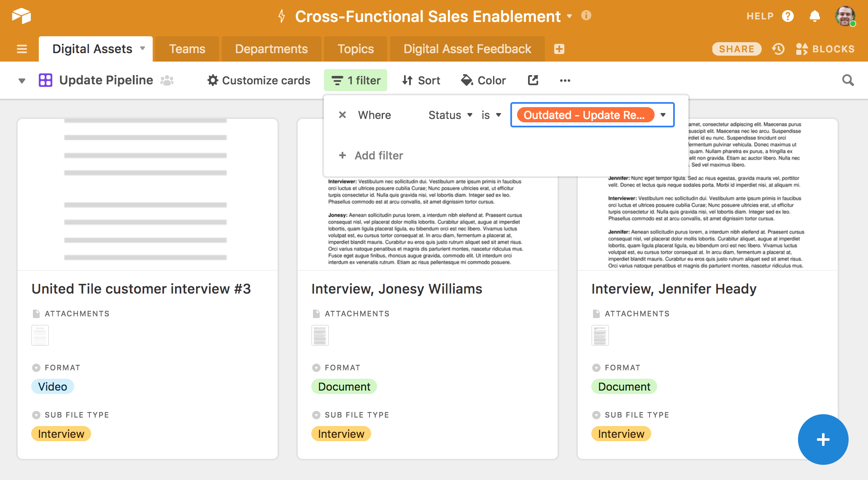Add a new record with blue plus button
868x480 pixels.
[x=823, y=440]
